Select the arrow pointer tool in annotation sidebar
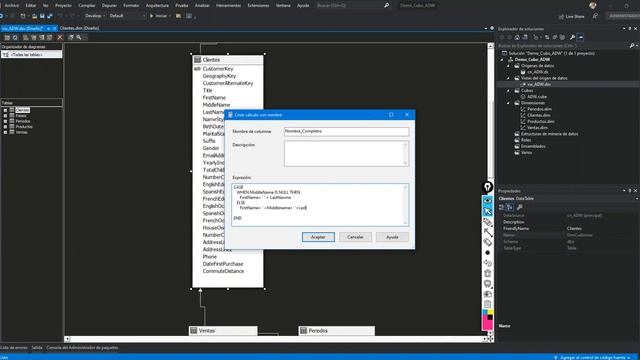This screenshot has width=640, height=360. (488, 211)
